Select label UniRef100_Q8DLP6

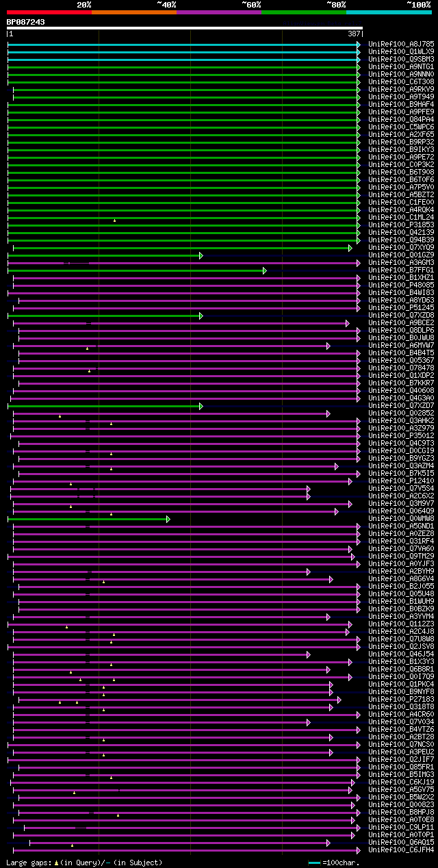tap(401, 330)
